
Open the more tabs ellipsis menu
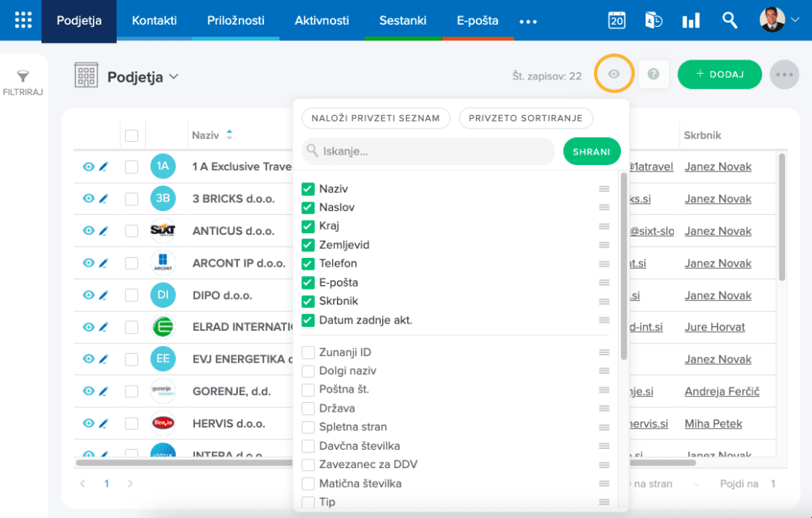click(x=528, y=21)
